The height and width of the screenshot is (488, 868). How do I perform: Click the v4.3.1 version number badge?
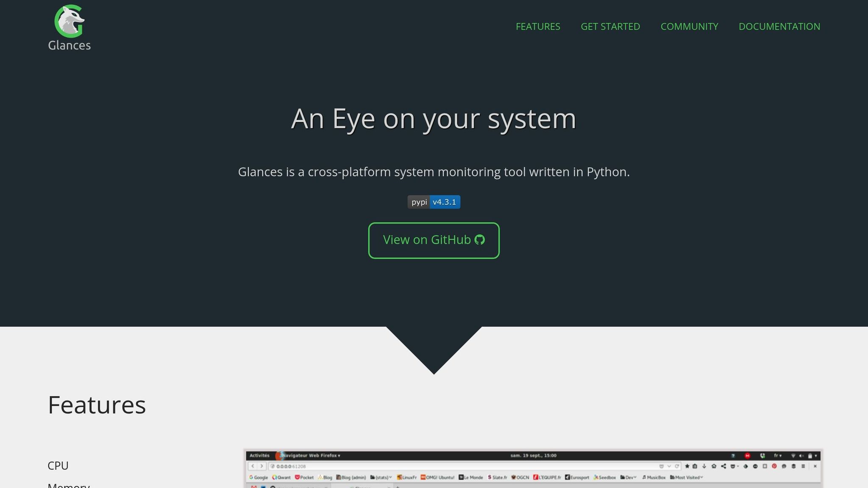(445, 202)
